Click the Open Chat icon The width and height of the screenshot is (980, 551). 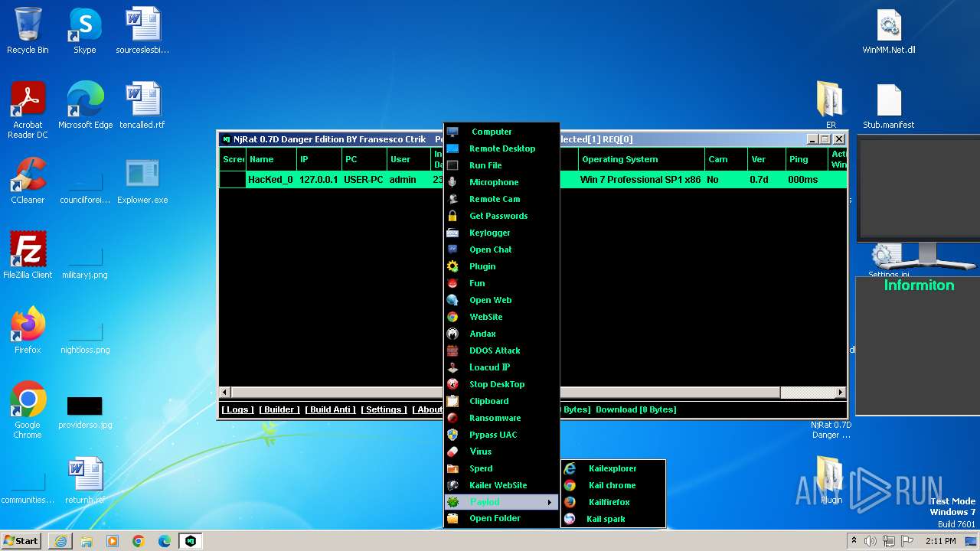coord(452,249)
